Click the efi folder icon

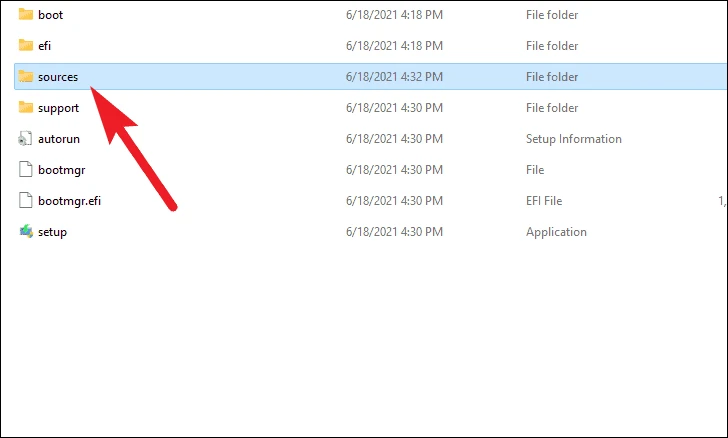[26, 46]
